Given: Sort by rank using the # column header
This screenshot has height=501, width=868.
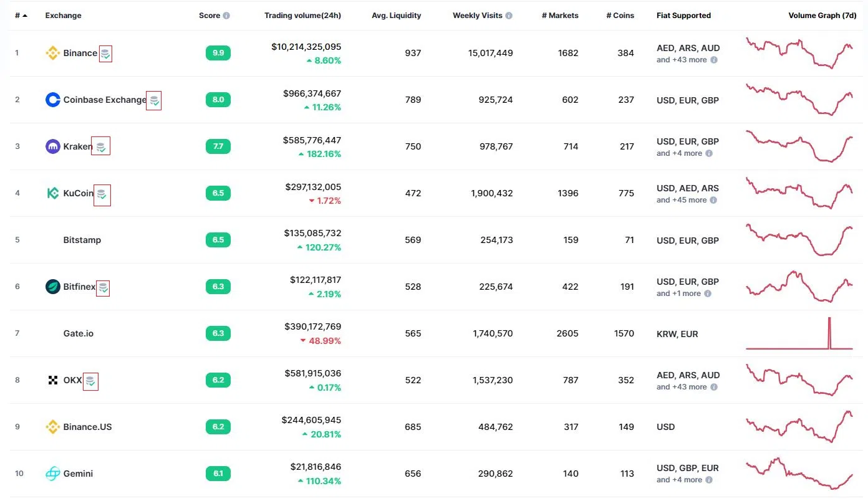Looking at the screenshot, I should pos(21,16).
